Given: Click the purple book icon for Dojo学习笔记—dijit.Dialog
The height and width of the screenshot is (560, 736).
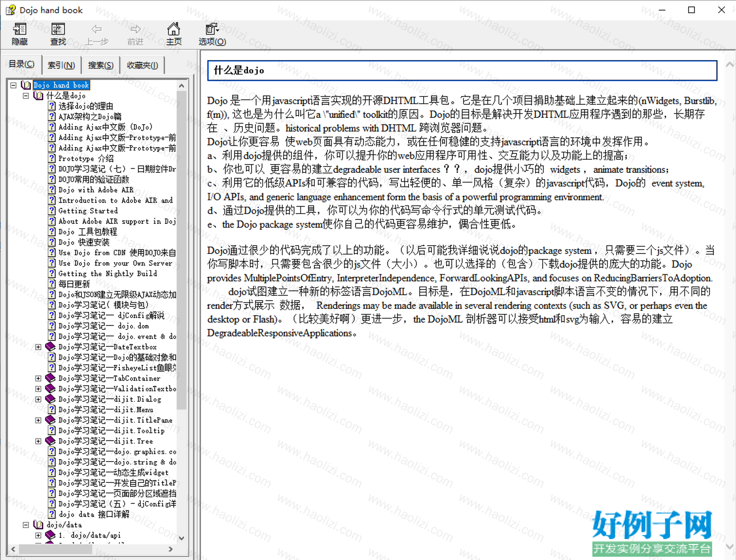Looking at the screenshot, I should pyautogui.click(x=50, y=399).
